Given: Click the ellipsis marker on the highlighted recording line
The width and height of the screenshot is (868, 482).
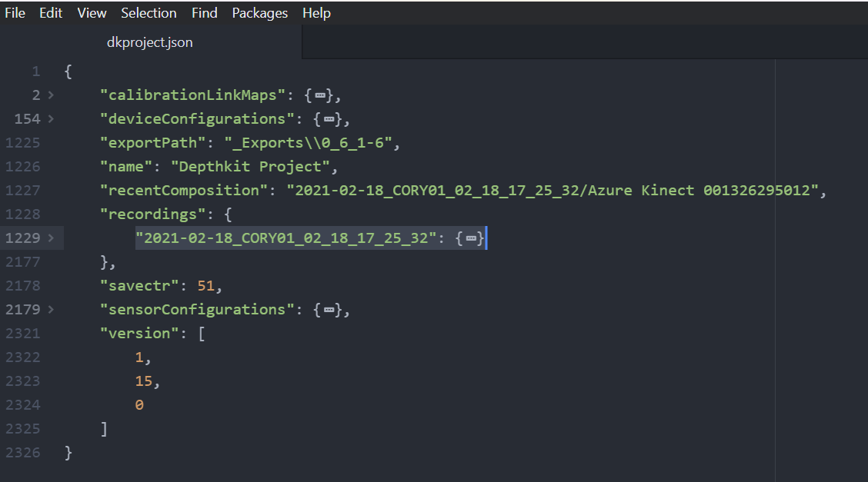Looking at the screenshot, I should click(470, 238).
